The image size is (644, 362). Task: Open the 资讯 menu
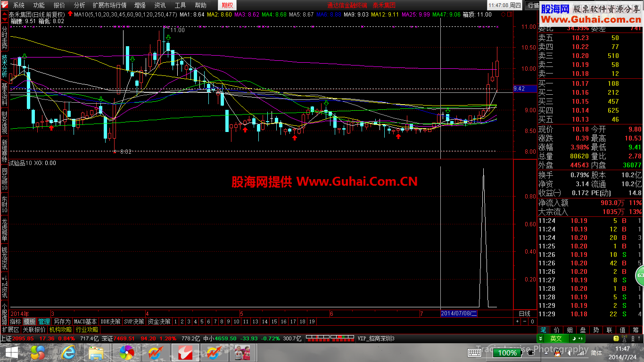tap(160, 6)
